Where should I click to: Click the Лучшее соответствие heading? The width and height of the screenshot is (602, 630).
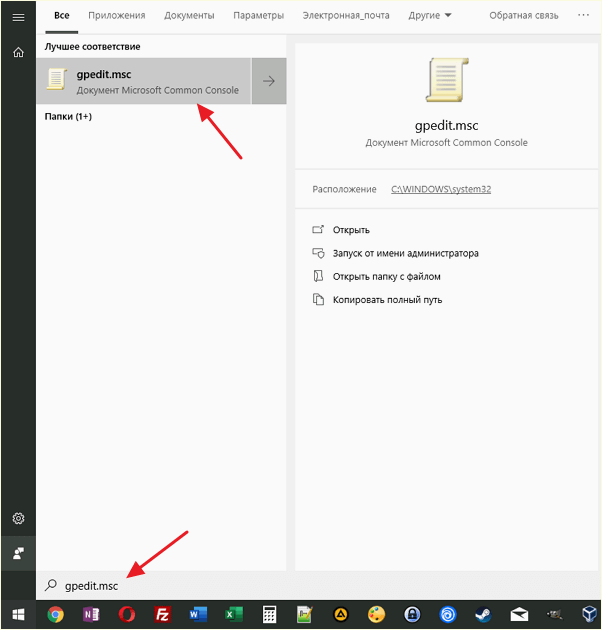(92, 47)
